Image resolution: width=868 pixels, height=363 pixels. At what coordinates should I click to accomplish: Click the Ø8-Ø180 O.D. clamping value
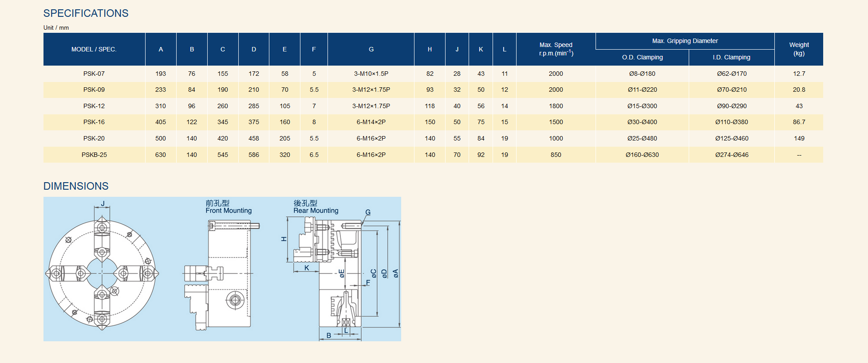tap(642, 74)
